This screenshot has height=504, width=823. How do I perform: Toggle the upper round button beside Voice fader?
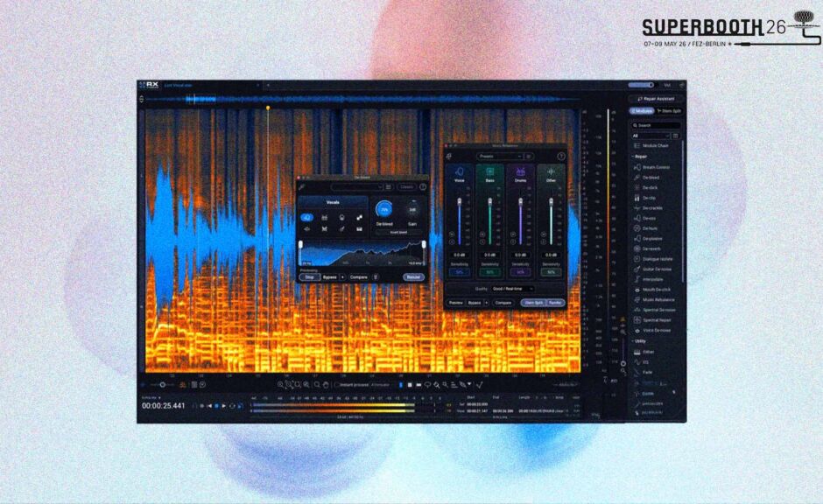tap(452, 234)
